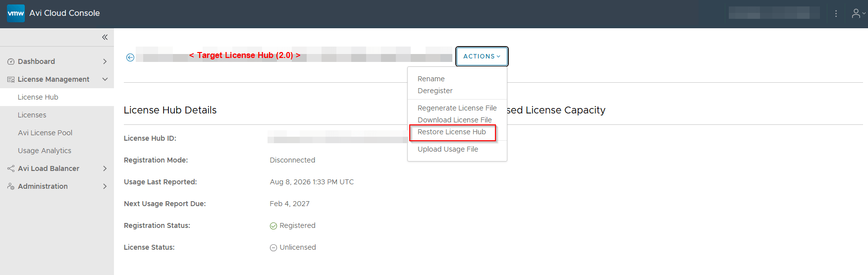Image resolution: width=868 pixels, height=275 pixels.
Task: Click the Registration Mode label
Action: (x=156, y=160)
